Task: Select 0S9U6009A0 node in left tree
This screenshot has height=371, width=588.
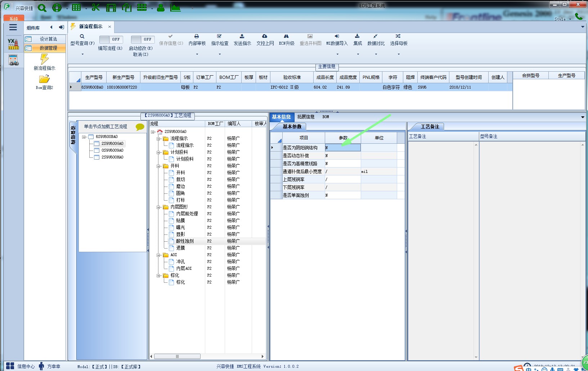Action: (x=112, y=151)
